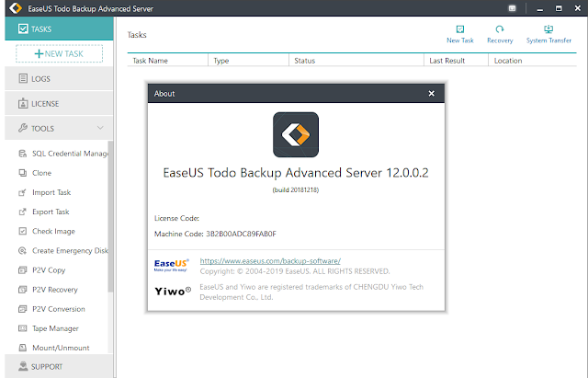Click the dashed New Task button

coord(59,53)
